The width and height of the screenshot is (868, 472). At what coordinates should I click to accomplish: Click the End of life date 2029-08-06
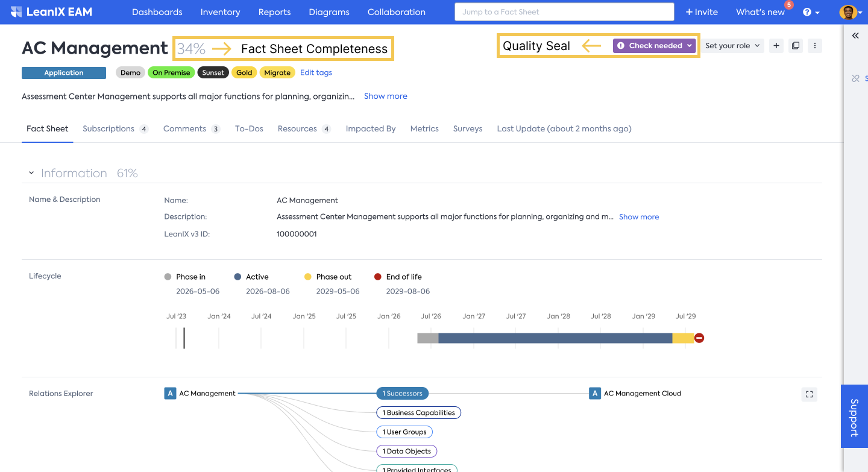pos(408,291)
